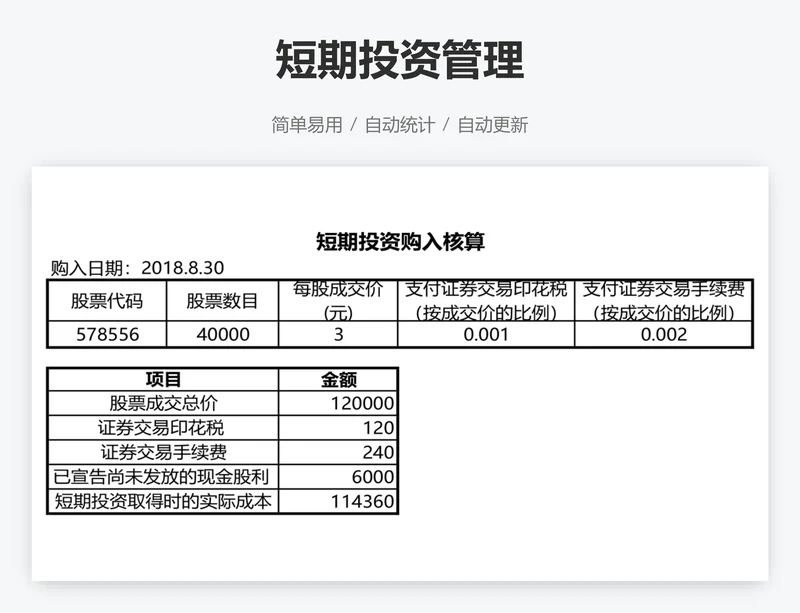Click the handling fee rate cell 0.002
The width and height of the screenshot is (800, 613).
[x=663, y=334]
